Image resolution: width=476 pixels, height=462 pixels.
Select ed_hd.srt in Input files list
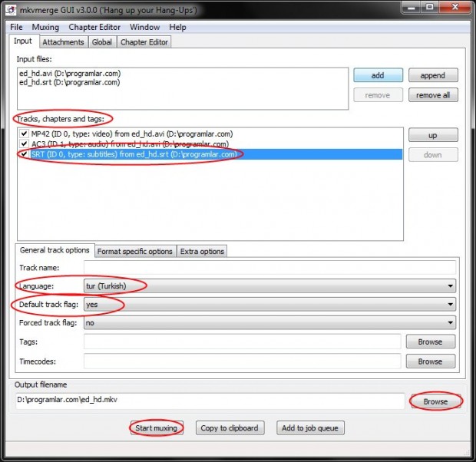point(70,83)
